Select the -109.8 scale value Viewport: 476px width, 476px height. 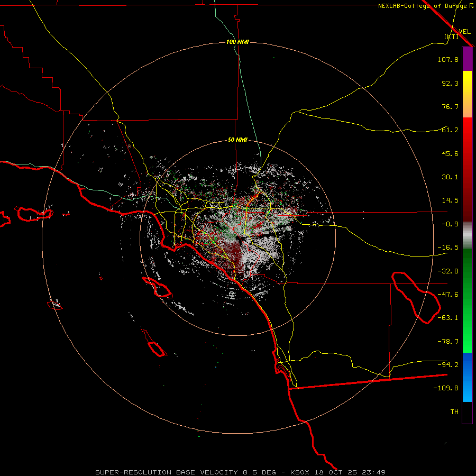[x=446, y=388]
